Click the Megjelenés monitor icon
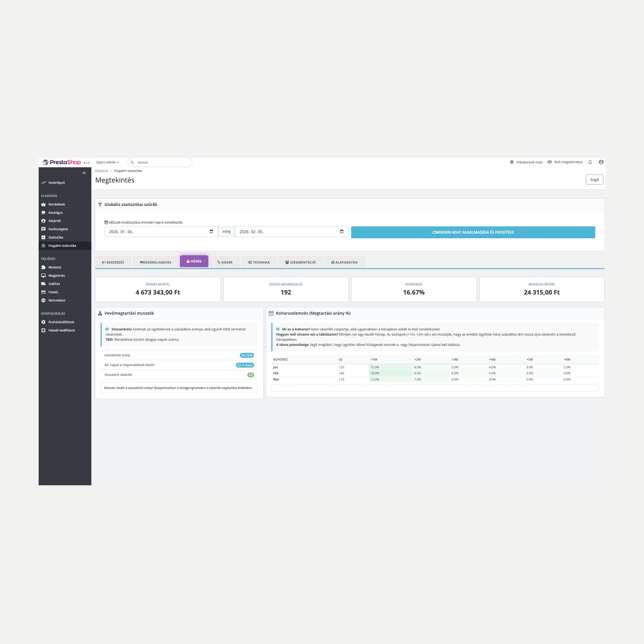Viewport: 644px width, 644px height. point(43,276)
